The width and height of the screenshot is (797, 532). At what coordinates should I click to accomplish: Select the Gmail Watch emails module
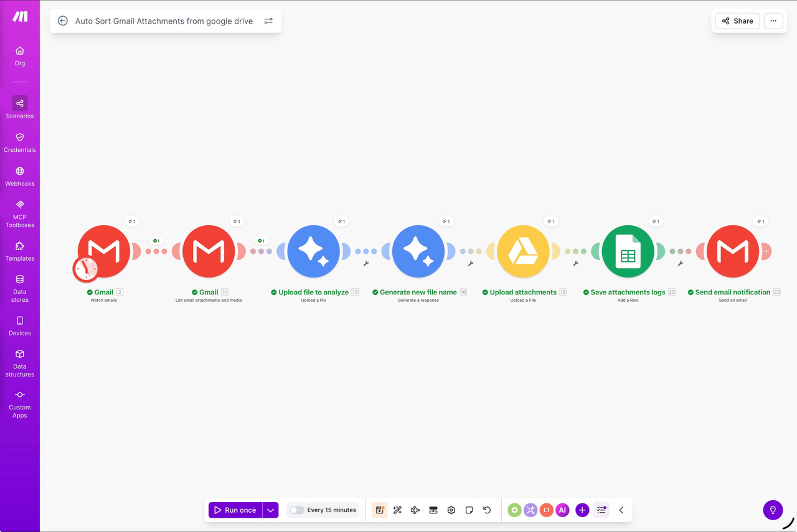[104, 251]
